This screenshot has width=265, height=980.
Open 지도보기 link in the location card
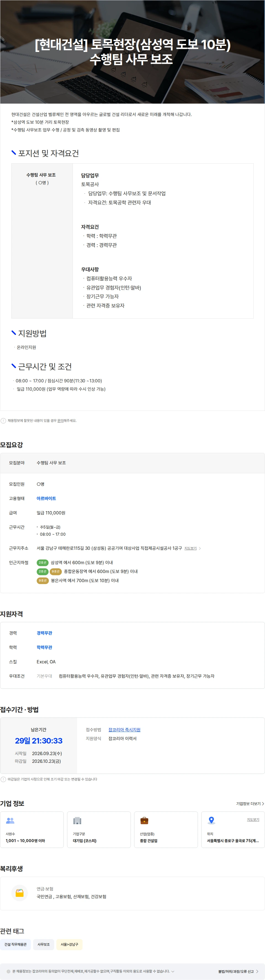253,819
